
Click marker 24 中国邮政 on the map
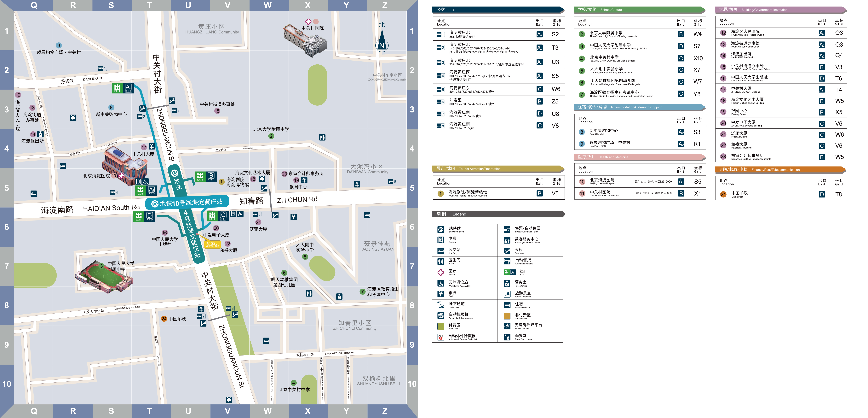click(164, 319)
